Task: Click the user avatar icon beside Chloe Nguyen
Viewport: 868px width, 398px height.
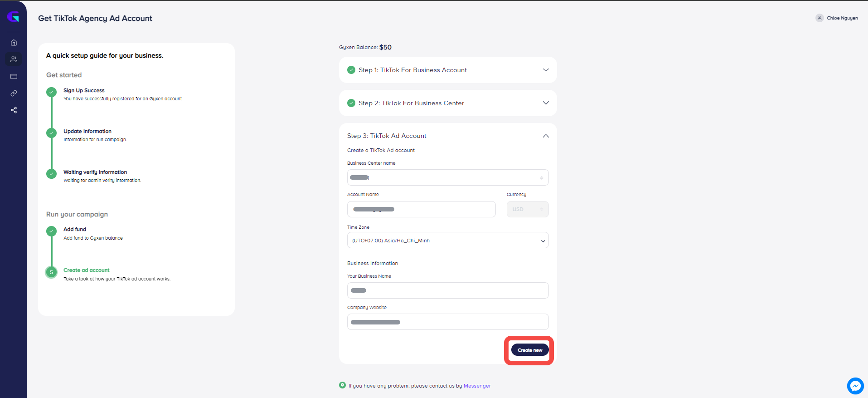Action: (x=820, y=18)
